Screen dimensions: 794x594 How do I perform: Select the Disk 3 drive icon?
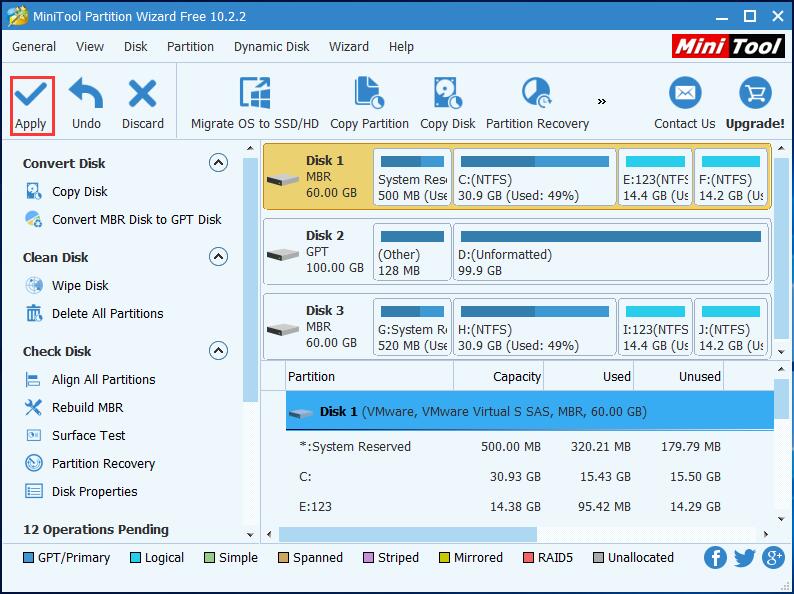point(283,329)
